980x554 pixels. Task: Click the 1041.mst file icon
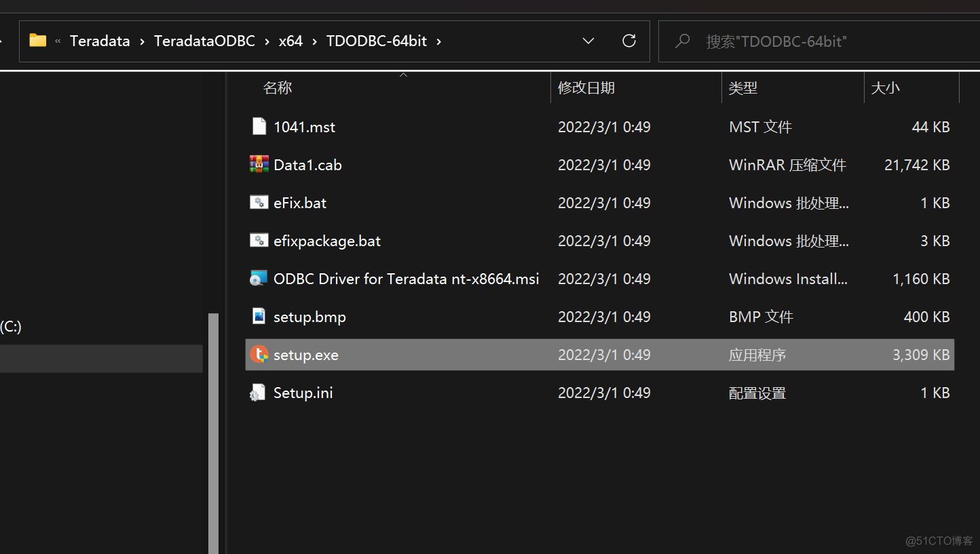[259, 126]
